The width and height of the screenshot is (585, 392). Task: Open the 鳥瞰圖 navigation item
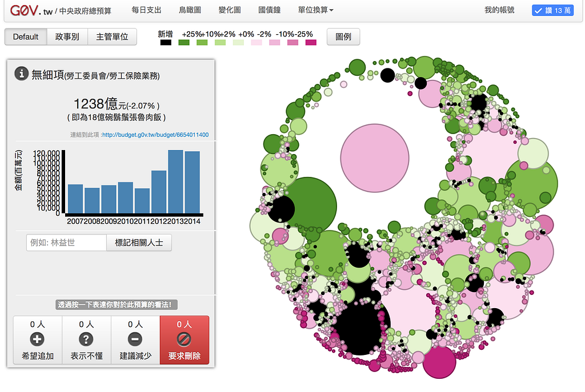pos(190,10)
